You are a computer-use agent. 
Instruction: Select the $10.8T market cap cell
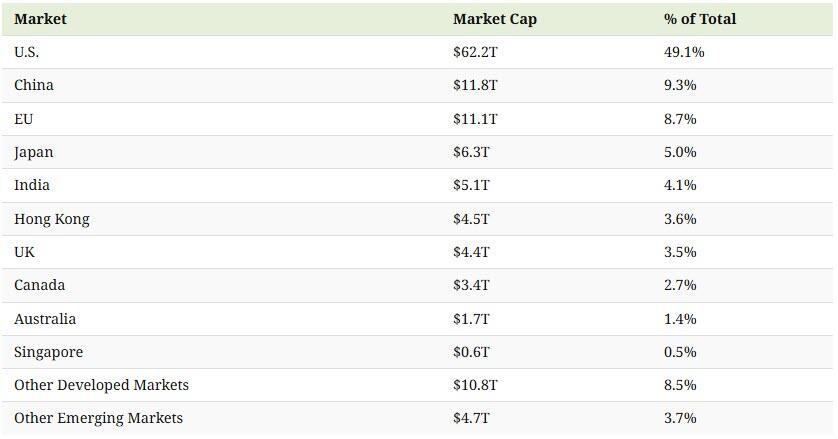(x=475, y=385)
